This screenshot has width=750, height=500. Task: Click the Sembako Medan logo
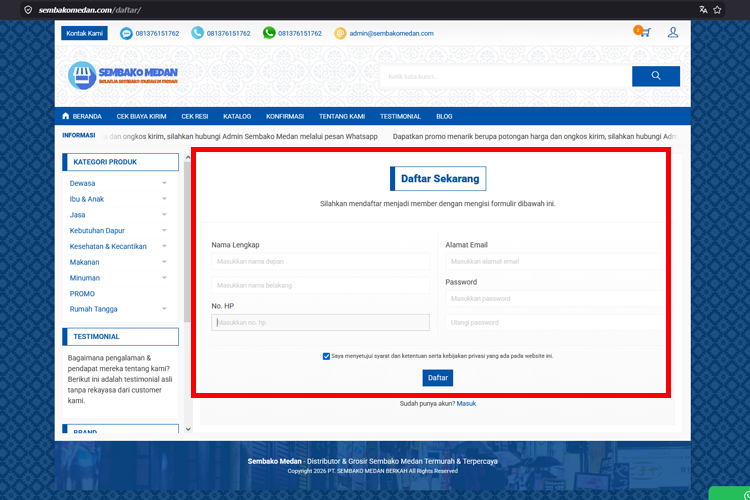click(x=123, y=76)
